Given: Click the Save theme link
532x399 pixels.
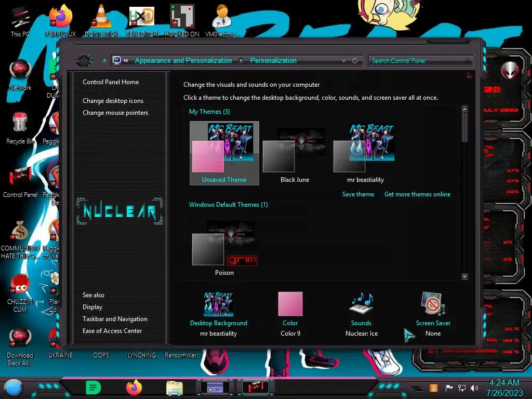Looking at the screenshot, I should 358,194.
